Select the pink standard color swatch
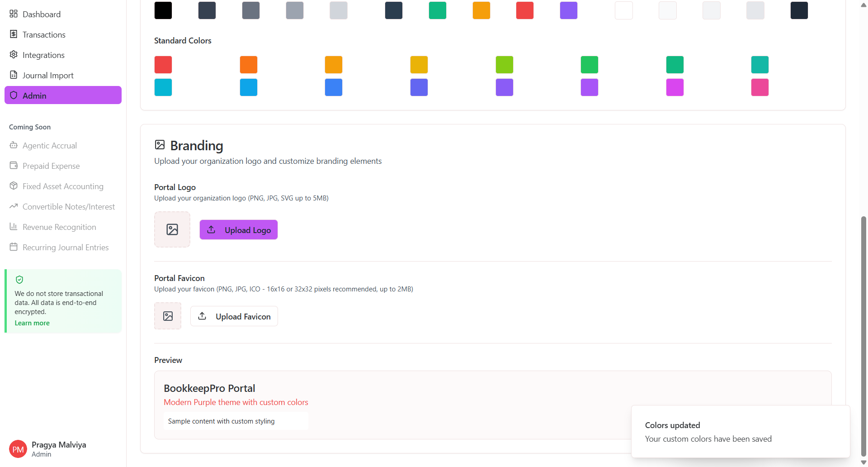 (x=760, y=87)
